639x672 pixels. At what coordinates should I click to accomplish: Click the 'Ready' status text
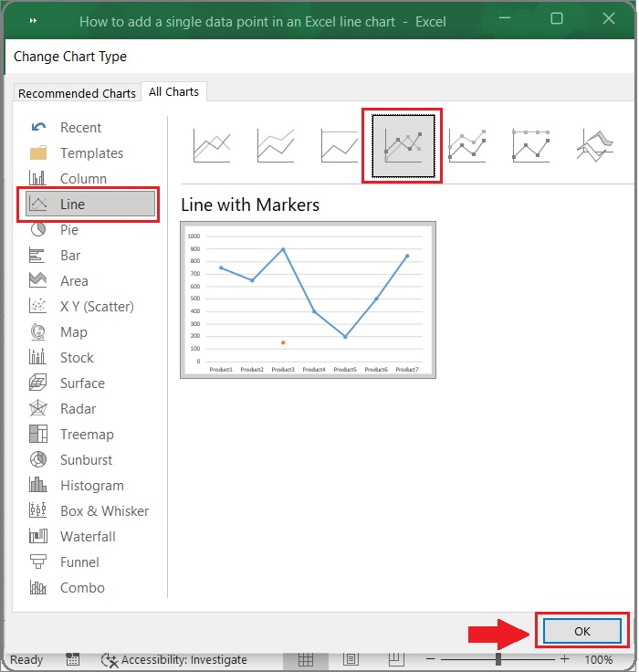[26, 659]
